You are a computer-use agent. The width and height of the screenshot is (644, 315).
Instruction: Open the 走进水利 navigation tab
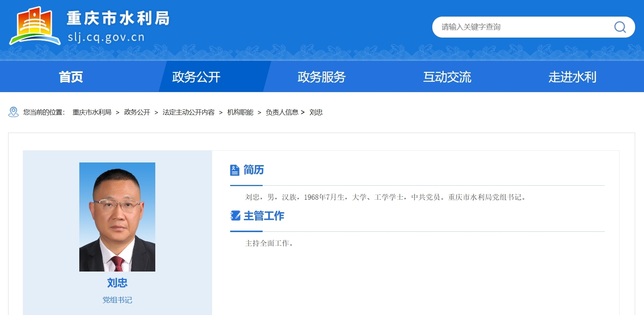click(x=572, y=77)
